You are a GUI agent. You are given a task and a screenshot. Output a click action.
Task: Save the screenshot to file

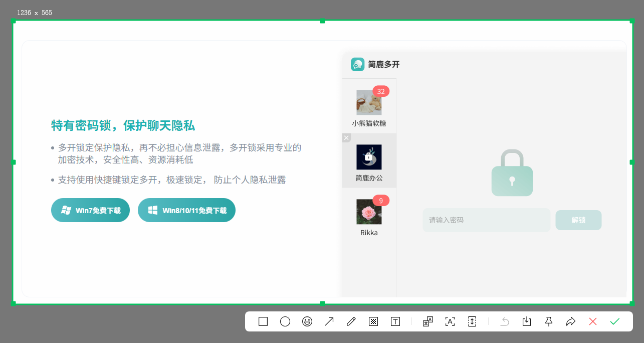click(x=526, y=321)
